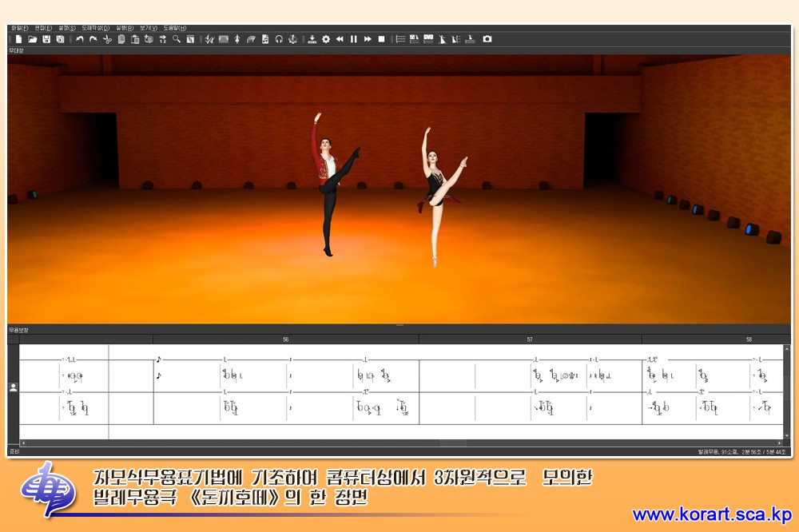Image resolution: width=799 pixels, height=532 pixels.
Task: Redo the last undone action
Action: 93,39
